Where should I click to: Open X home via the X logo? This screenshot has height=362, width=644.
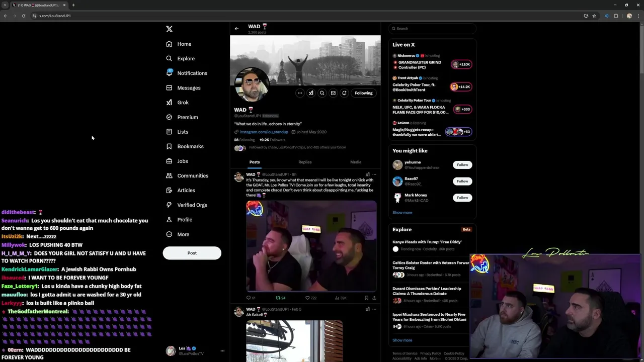pos(169,29)
